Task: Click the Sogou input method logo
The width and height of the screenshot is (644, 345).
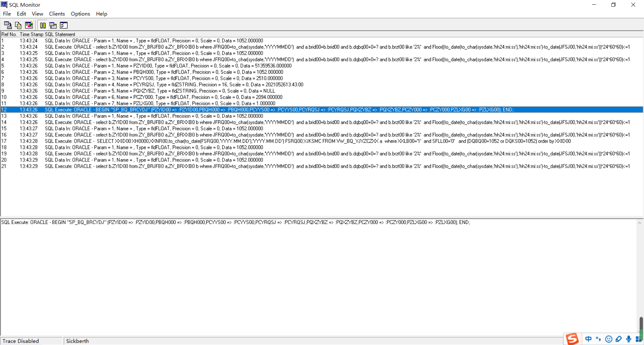Action: coord(572,339)
